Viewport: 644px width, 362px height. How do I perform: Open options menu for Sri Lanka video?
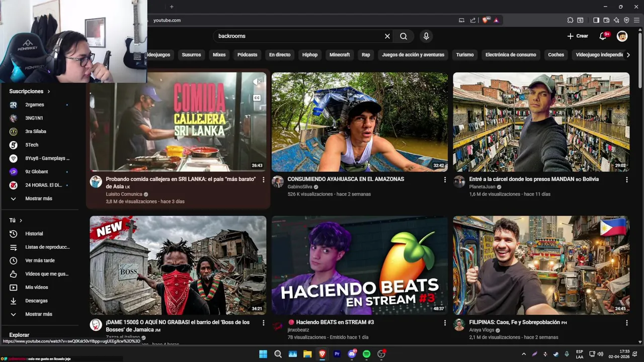263,179
